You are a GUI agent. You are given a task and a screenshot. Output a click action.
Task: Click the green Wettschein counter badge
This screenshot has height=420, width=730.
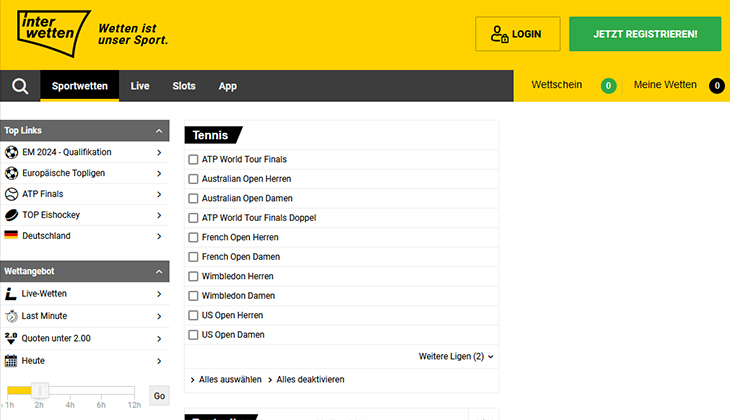pos(608,86)
